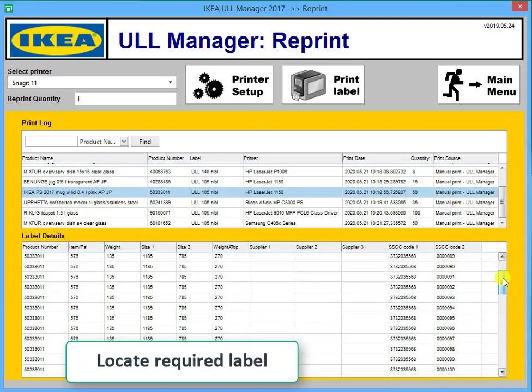
Task: Click the Print Log scrollbar thumb
Action: [x=502, y=201]
